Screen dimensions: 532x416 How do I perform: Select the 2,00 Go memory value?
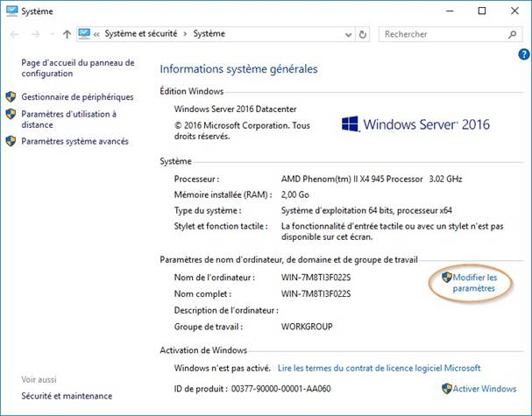click(294, 194)
